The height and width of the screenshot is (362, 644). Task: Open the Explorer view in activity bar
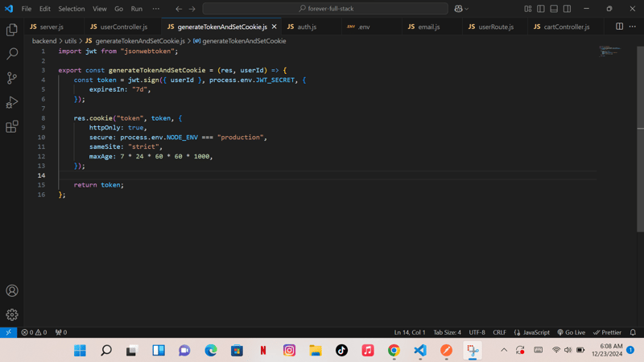click(12, 30)
